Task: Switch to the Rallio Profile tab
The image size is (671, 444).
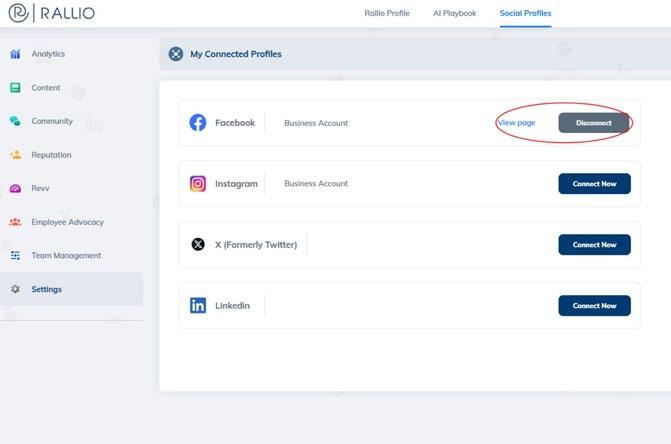Action: 387,13
